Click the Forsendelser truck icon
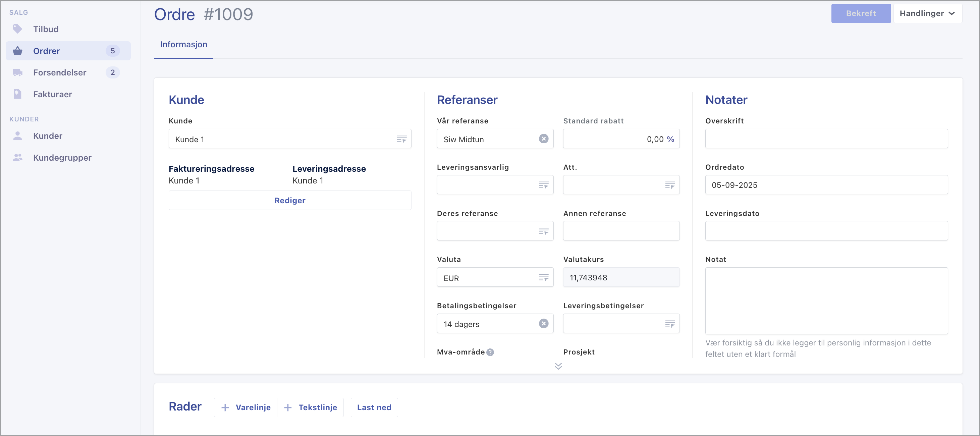The width and height of the screenshot is (980, 436). click(17, 72)
